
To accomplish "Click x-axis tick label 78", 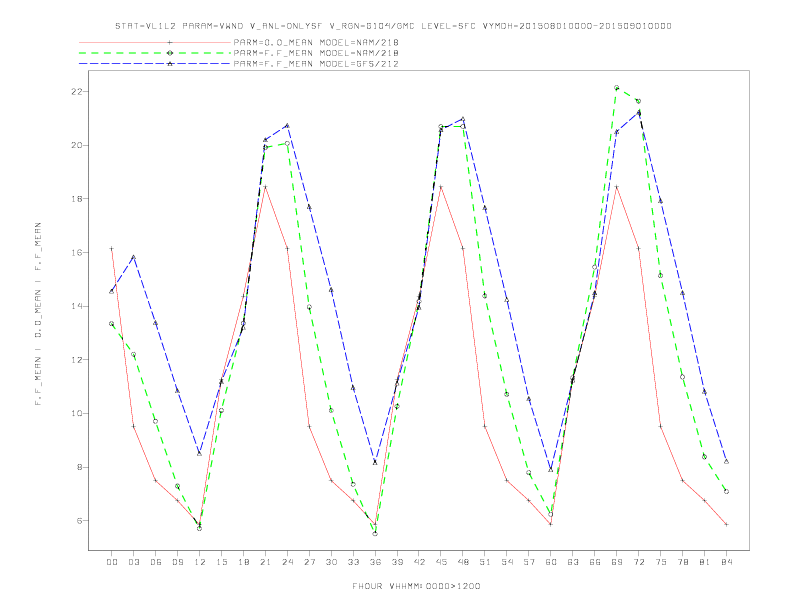I will click(x=683, y=562).
